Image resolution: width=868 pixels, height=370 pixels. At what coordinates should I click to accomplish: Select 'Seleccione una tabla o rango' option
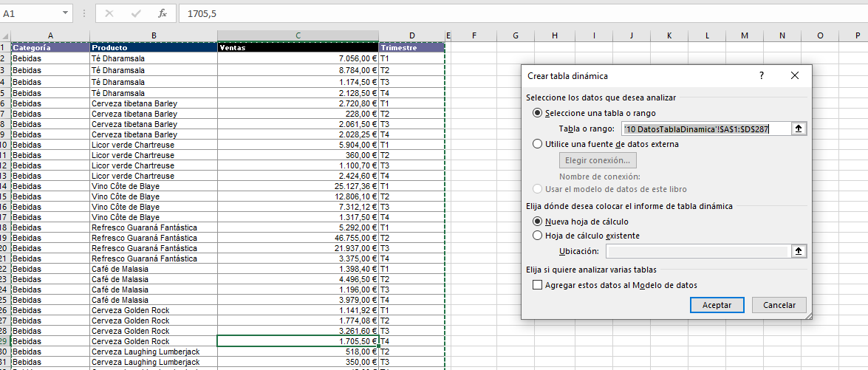coord(537,113)
